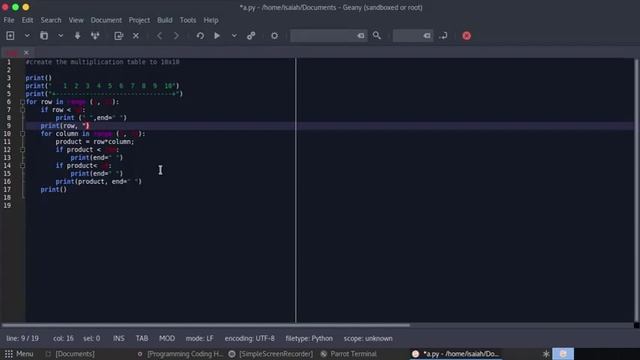Click the Save All toolbar icon
Image resolution: width=640 pixels, height=360 pixels.
point(95,36)
